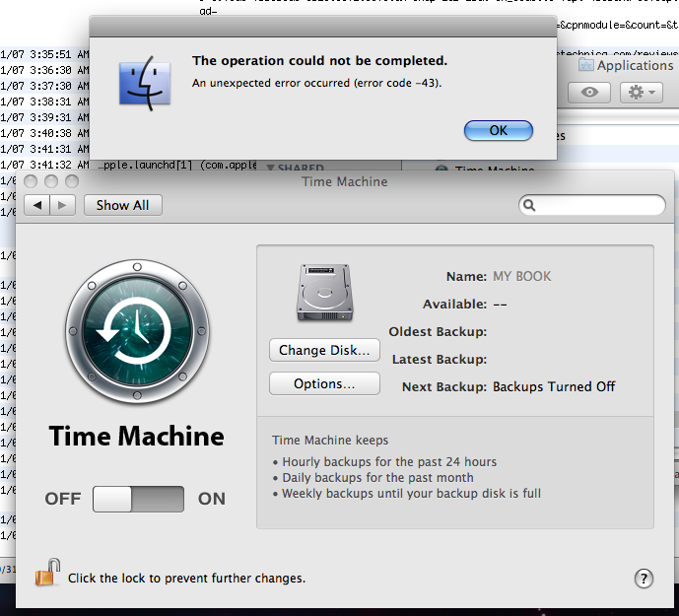Viewport: 679px width, 616px height.
Task: Select the 3:35:51 AM log entry
Action: [x=44, y=54]
